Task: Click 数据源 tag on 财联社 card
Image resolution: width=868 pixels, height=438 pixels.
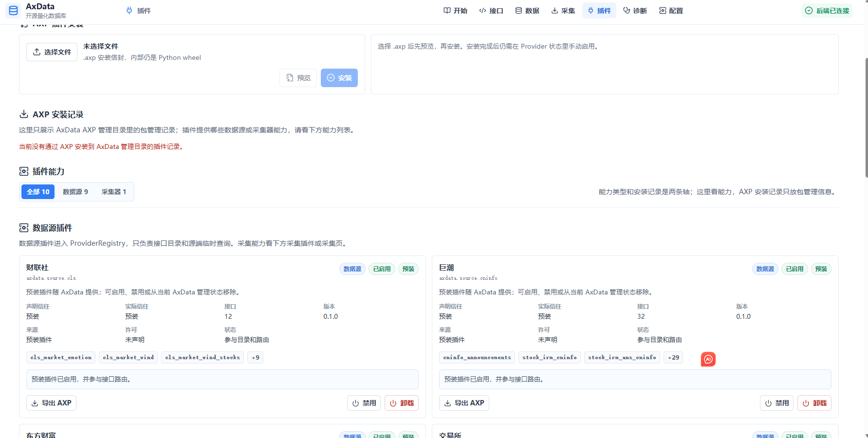Action: point(352,269)
